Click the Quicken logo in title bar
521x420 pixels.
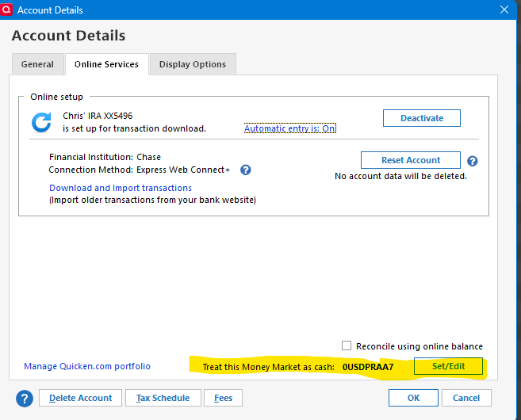coord(6,10)
